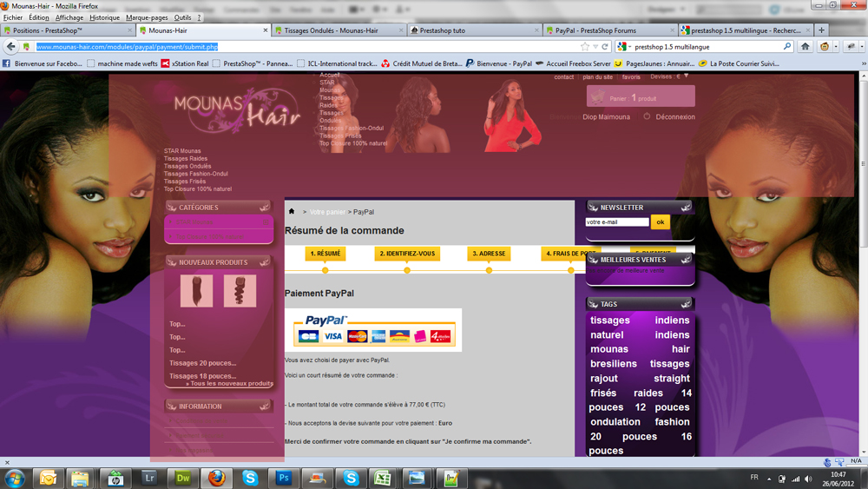Expand the Devises currency dropdown
The width and height of the screenshot is (868, 489).
coord(686,76)
